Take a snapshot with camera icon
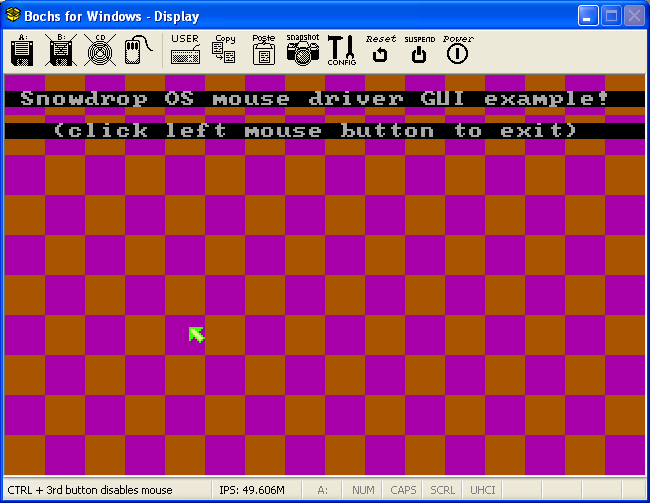The image size is (650, 503). [x=303, y=49]
